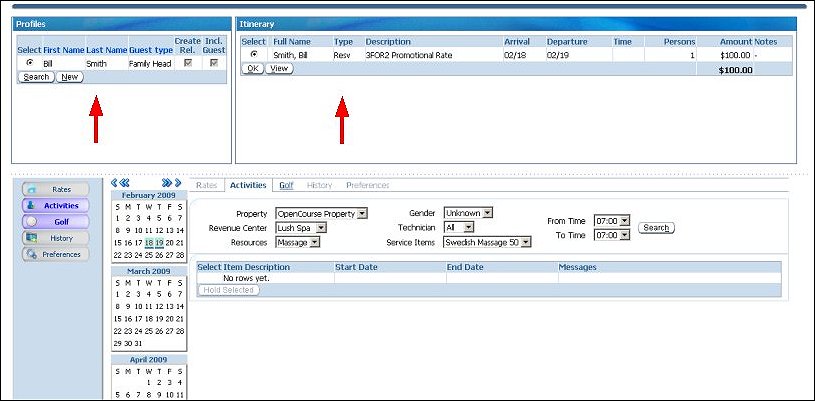
Task: Select February 19 in the calendar
Action: (x=158, y=243)
